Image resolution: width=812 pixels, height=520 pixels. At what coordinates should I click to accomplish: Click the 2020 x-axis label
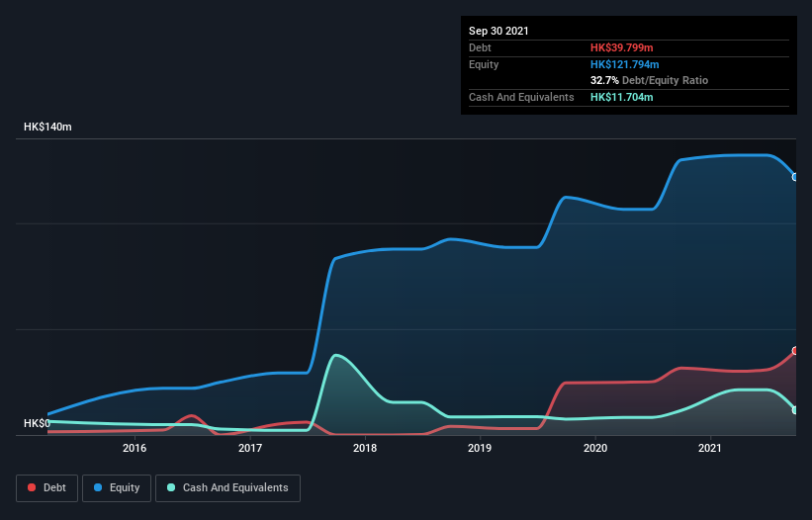(595, 448)
